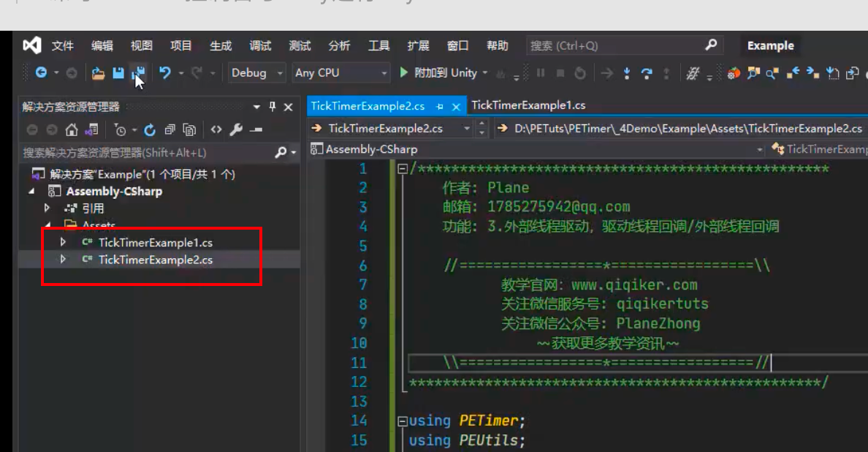The image size is (868, 452).
Task: Click Switch Views icon in Solution Explorer
Action: (91, 129)
